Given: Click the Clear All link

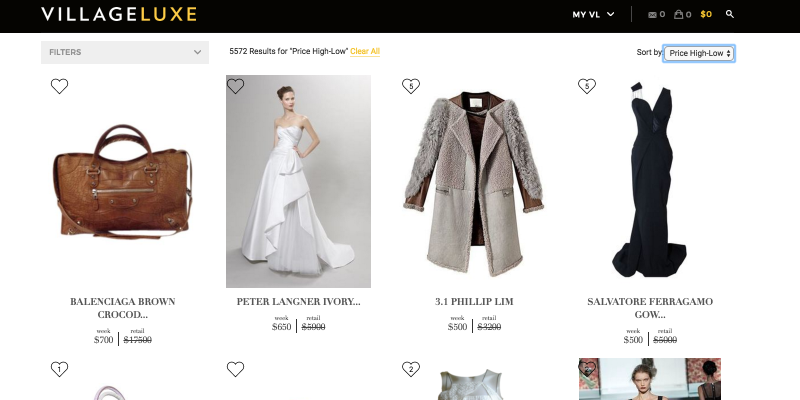Looking at the screenshot, I should point(365,51).
